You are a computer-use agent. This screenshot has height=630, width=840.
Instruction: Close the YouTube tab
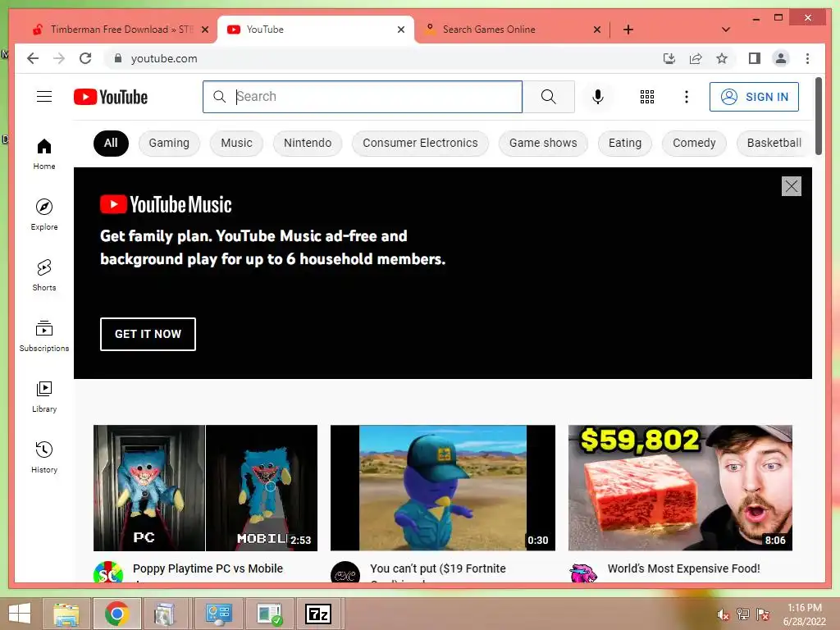pos(400,30)
